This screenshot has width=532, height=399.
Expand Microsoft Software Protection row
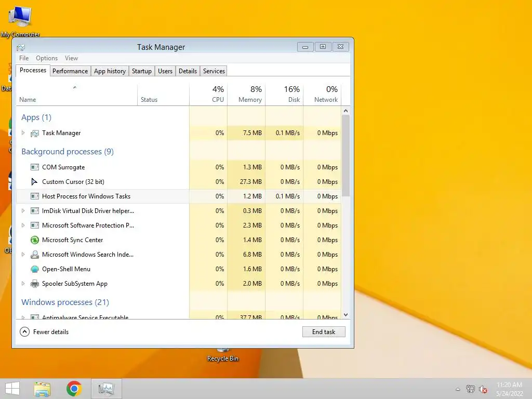pyautogui.click(x=23, y=225)
